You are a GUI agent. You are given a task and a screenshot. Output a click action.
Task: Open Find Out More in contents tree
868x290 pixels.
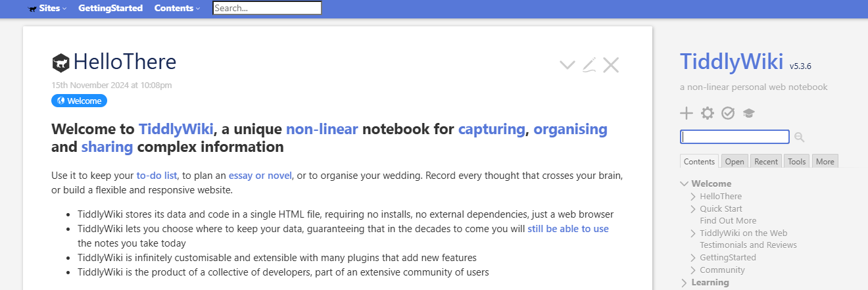[728, 221]
